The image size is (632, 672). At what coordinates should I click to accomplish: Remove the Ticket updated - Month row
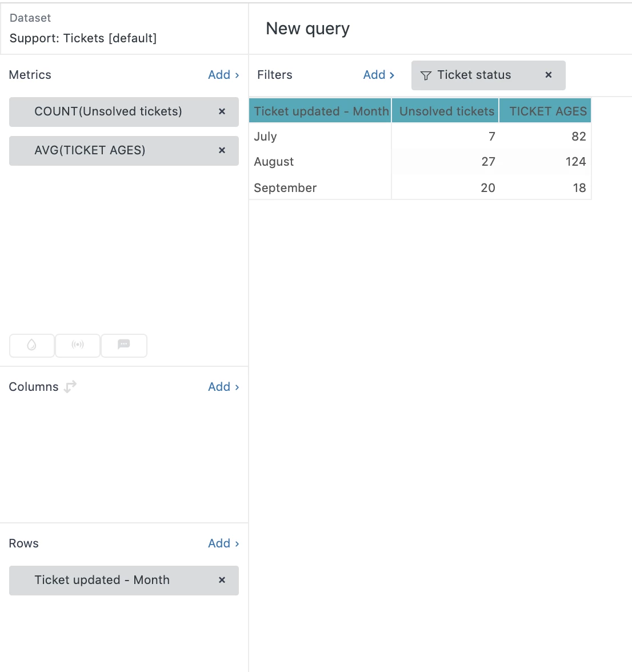[x=222, y=580]
